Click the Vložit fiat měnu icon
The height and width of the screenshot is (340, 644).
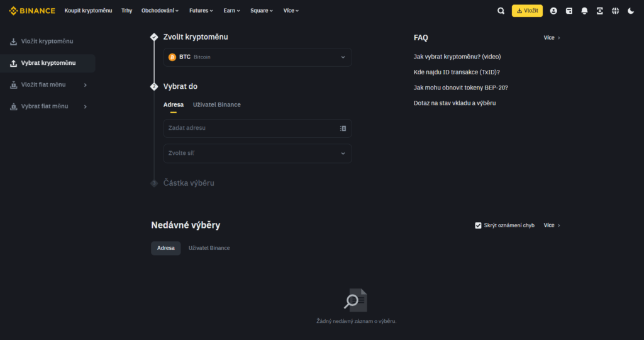pos(14,85)
